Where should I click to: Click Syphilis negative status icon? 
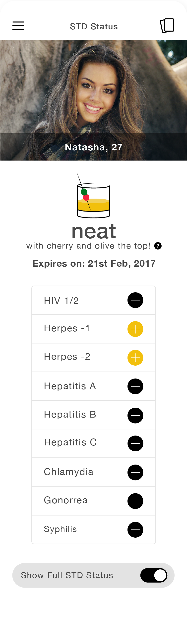click(x=135, y=530)
